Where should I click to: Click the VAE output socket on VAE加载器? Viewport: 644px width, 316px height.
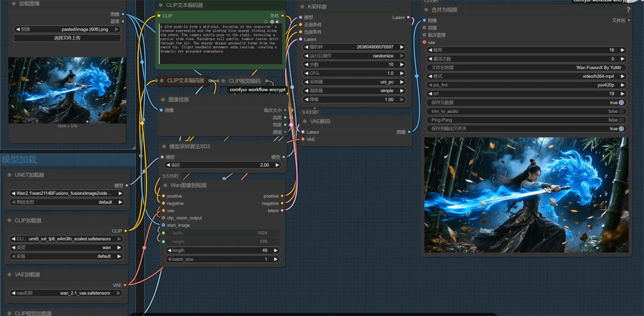[x=125, y=285]
